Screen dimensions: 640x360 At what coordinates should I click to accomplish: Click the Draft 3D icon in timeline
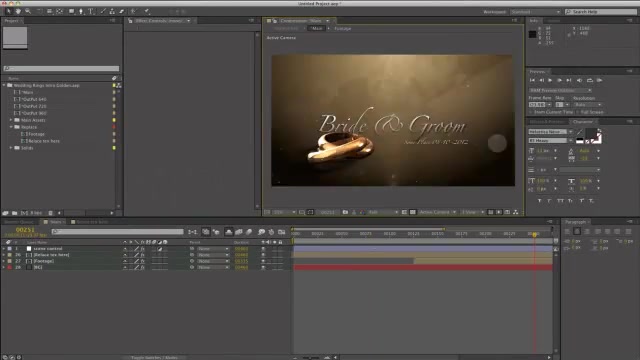216,232
